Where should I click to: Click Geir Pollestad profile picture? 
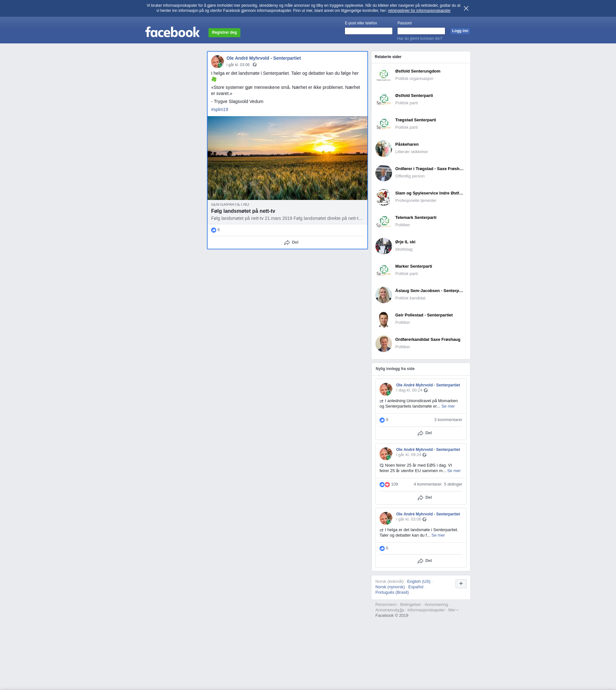click(383, 319)
